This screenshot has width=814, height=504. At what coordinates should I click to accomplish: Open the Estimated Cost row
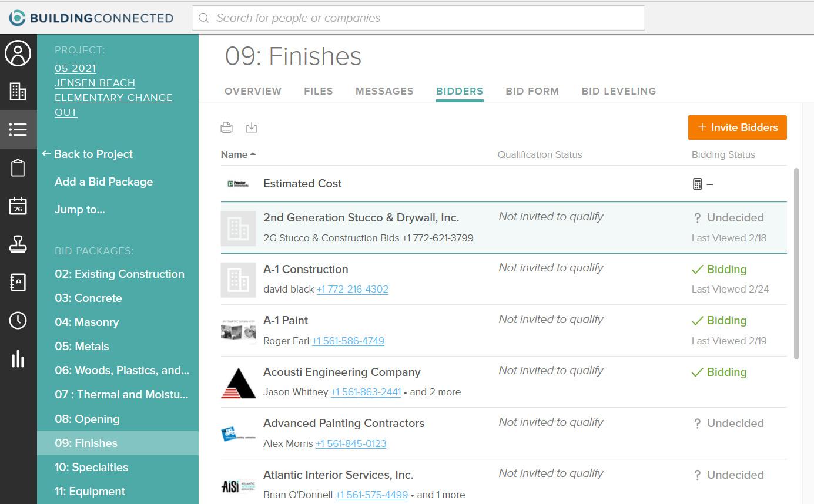[504, 184]
